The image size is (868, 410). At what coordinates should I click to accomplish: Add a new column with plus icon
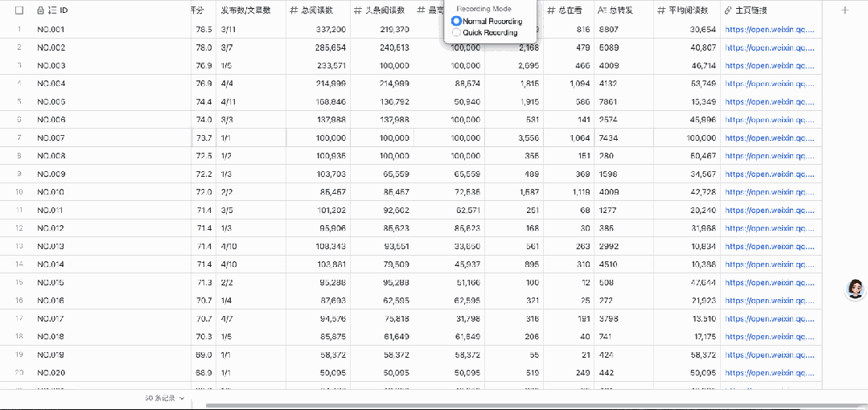[x=845, y=10]
